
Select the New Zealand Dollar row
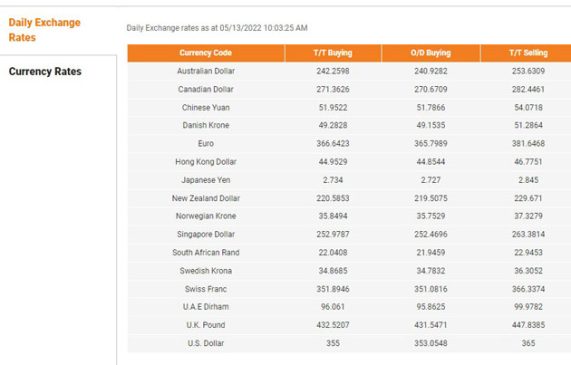coord(349,198)
